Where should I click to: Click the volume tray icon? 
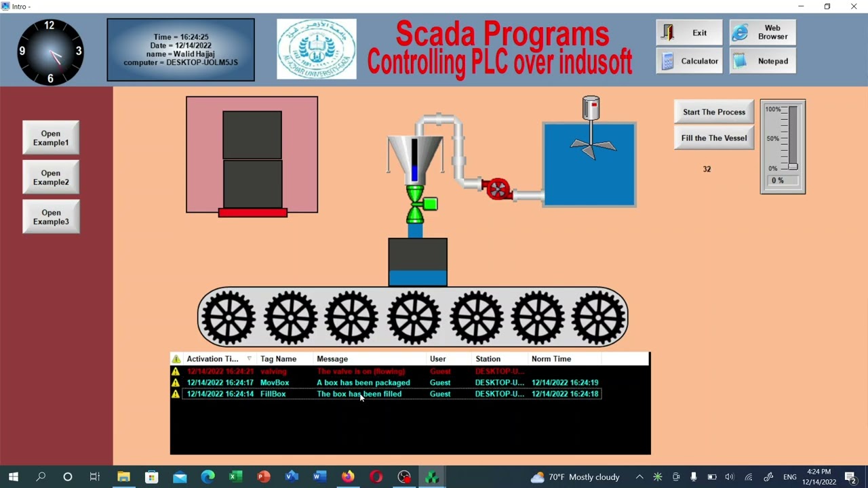[x=730, y=477]
